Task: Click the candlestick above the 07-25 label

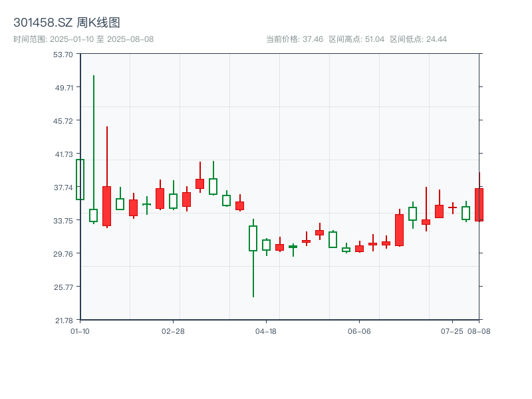Action: point(452,208)
